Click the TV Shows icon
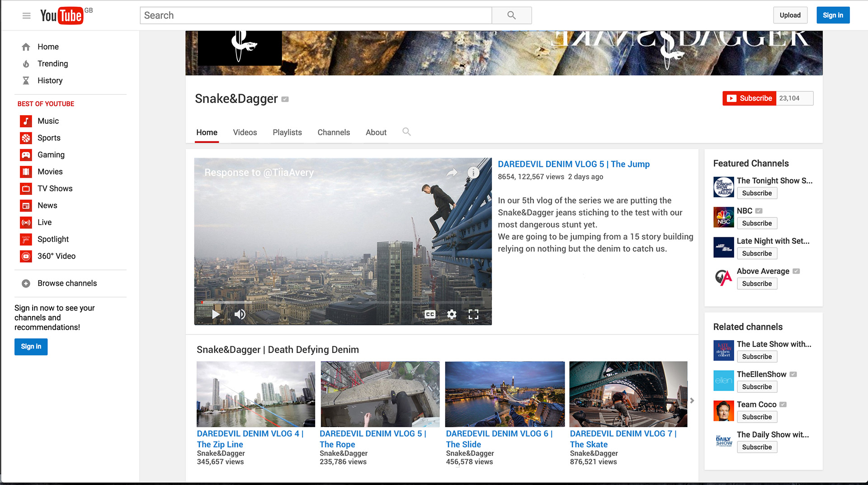868x485 pixels. (26, 188)
